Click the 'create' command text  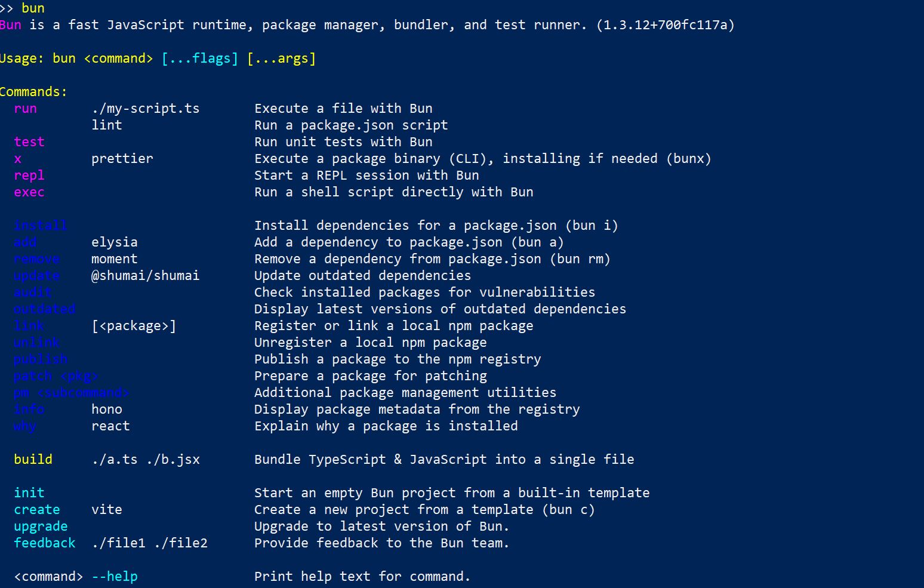tap(37, 510)
